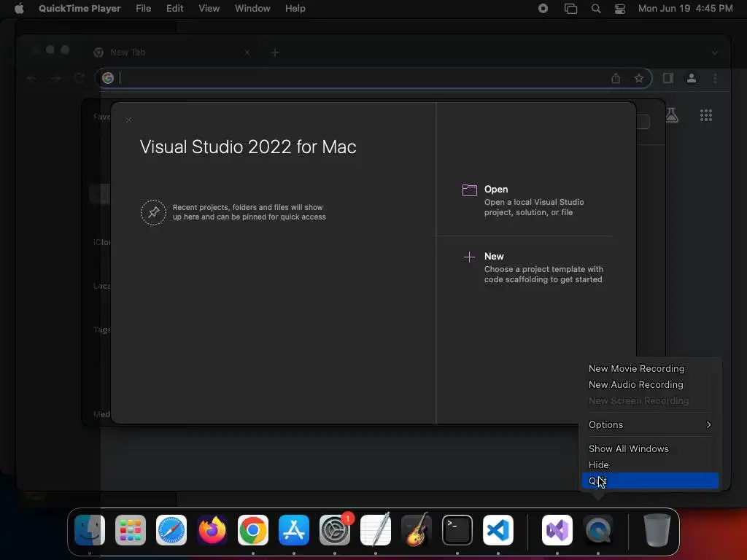
Task: Choose Show All Windows
Action: click(x=650, y=448)
